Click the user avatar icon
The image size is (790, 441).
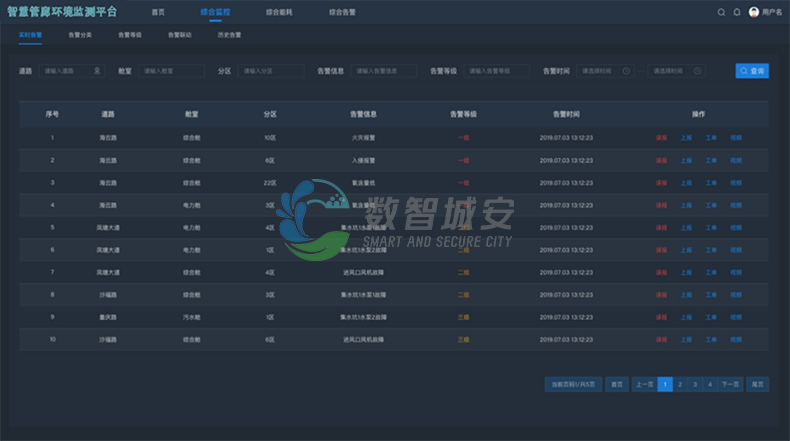(x=754, y=12)
